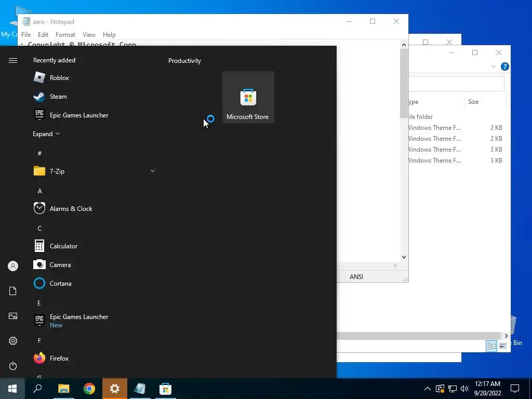The width and height of the screenshot is (532, 399).
Task: Jump to the # letter header
Action: pos(39,153)
